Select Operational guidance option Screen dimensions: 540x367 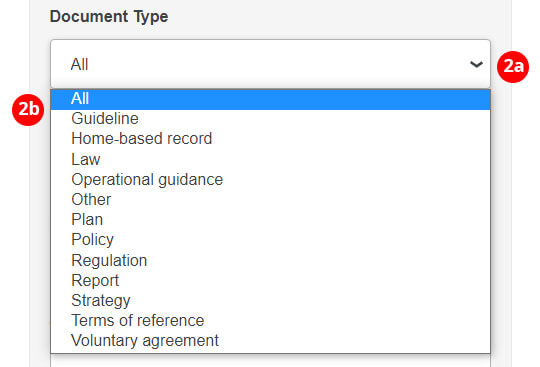click(270, 179)
